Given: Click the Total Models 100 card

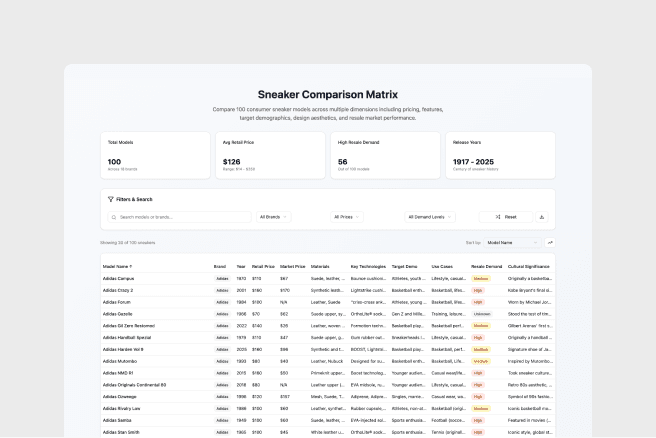Looking at the screenshot, I should coord(155,155).
